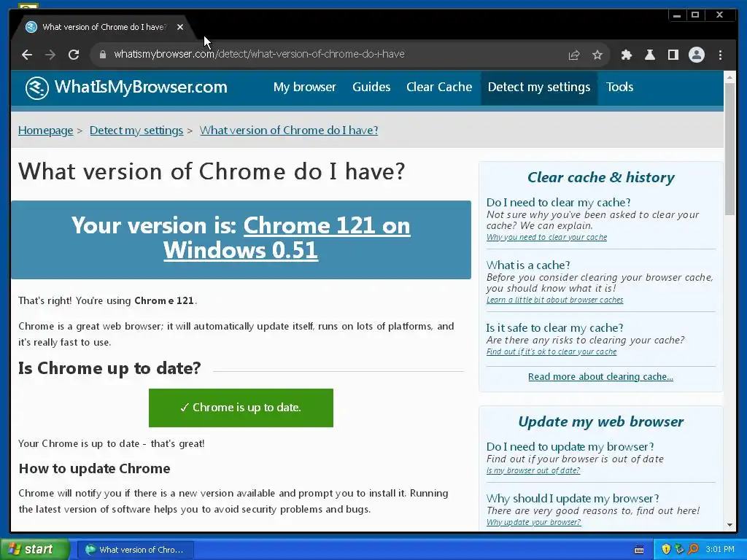Viewport: 747px width, 560px height.
Task: Open the 'Tools' nav item
Action: (619, 87)
